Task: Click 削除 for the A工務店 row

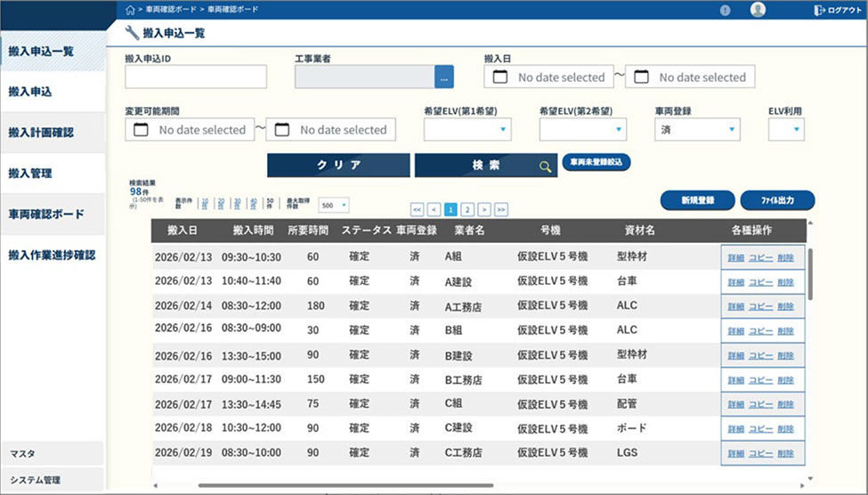Action: pos(785,307)
